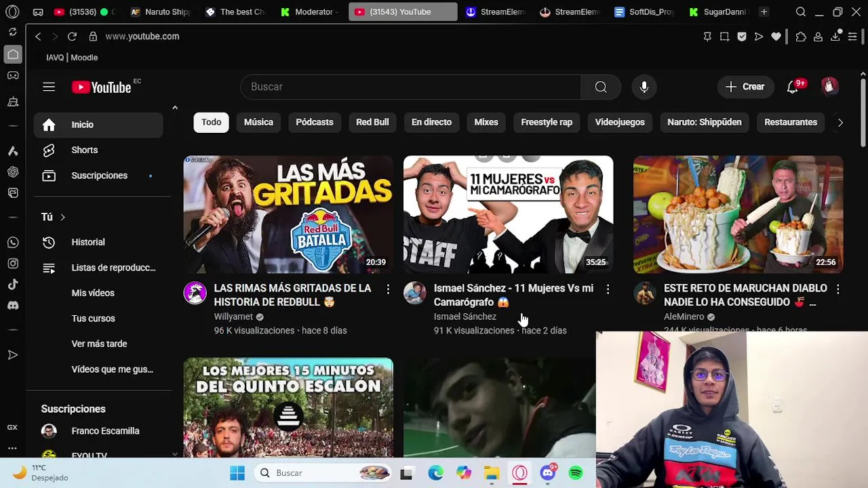Open the YouTube notifications bell

pyautogui.click(x=792, y=87)
